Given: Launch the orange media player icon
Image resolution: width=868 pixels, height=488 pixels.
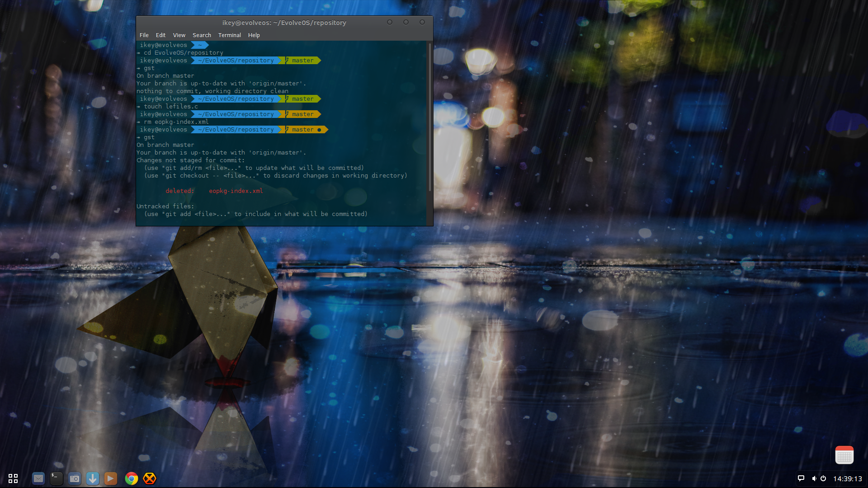Looking at the screenshot, I should 111,478.
